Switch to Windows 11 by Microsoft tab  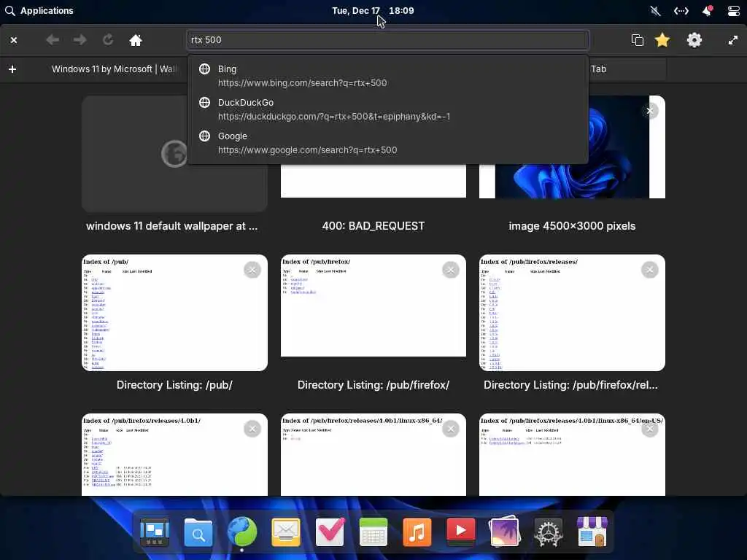(x=115, y=69)
